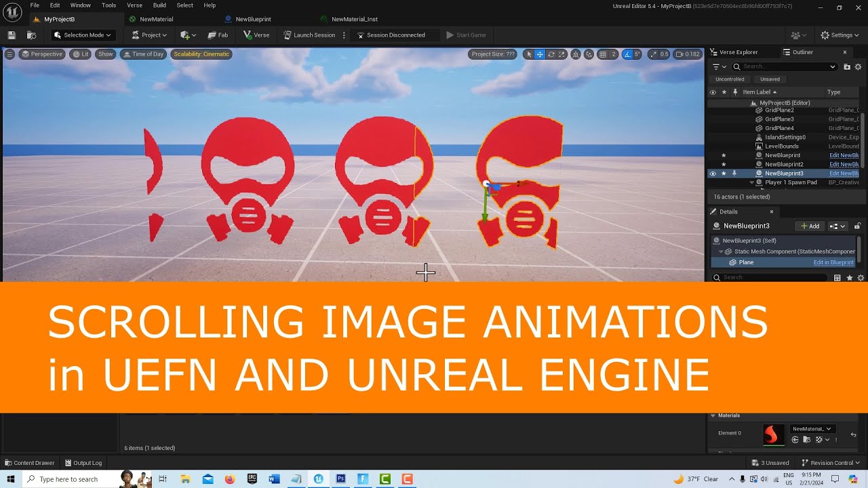This screenshot has height=488, width=868.
Task: Activate the Translate gizmo tool
Action: 540,54
